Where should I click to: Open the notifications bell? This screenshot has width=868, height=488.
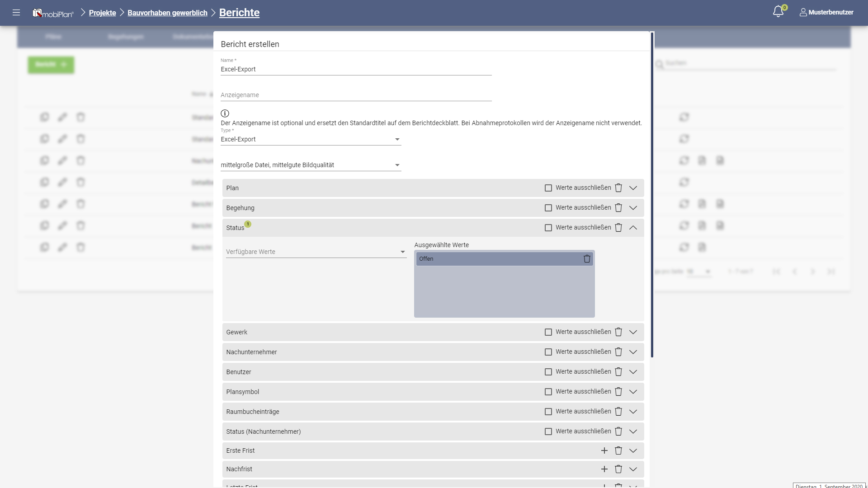point(778,12)
